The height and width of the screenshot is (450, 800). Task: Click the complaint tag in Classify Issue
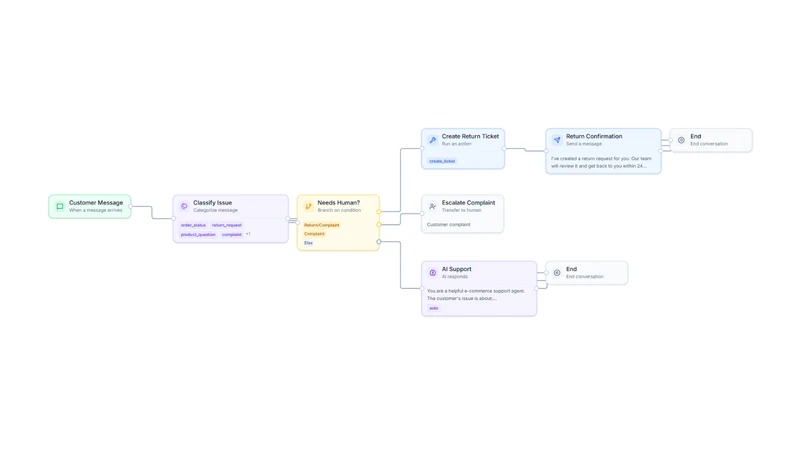point(232,235)
